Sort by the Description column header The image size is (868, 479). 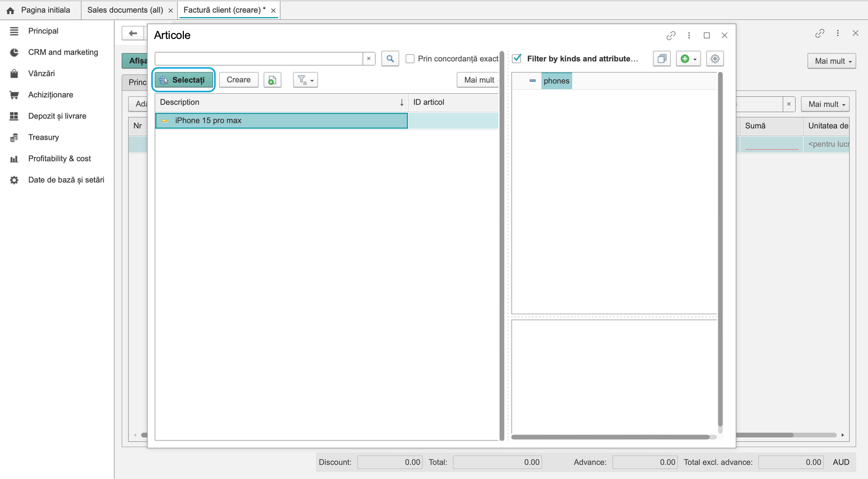[282, 102]
